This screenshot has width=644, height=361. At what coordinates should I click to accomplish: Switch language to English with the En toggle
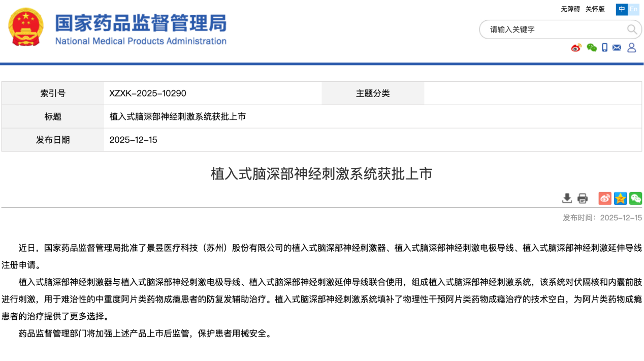(x=633, y=9)
